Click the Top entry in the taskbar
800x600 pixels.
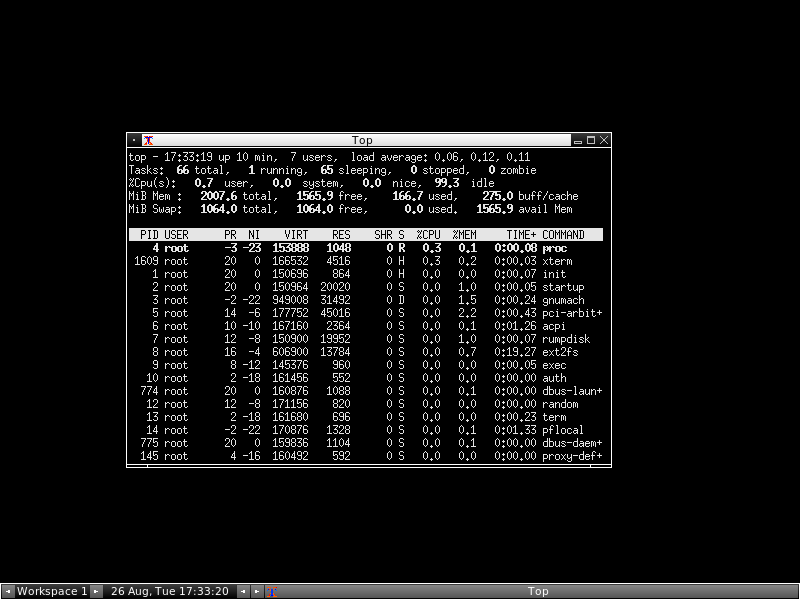pos(536,592)
